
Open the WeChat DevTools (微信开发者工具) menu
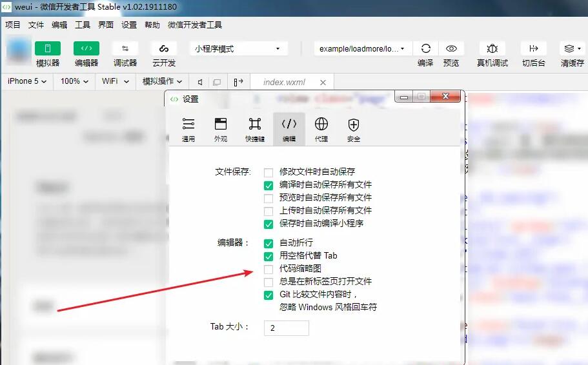pos(195,25)
